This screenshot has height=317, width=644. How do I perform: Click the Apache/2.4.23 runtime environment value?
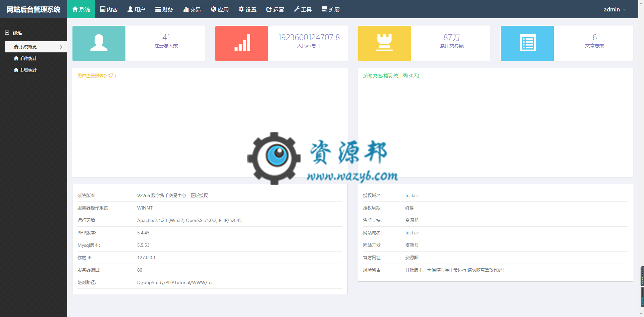click(x=189, y=220)
